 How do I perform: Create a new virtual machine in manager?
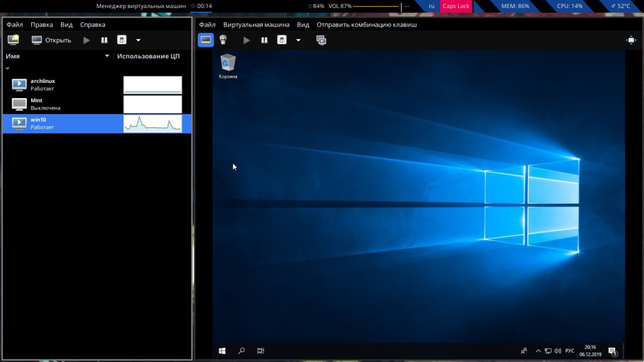pyautogui.click(x=13, y=40)
